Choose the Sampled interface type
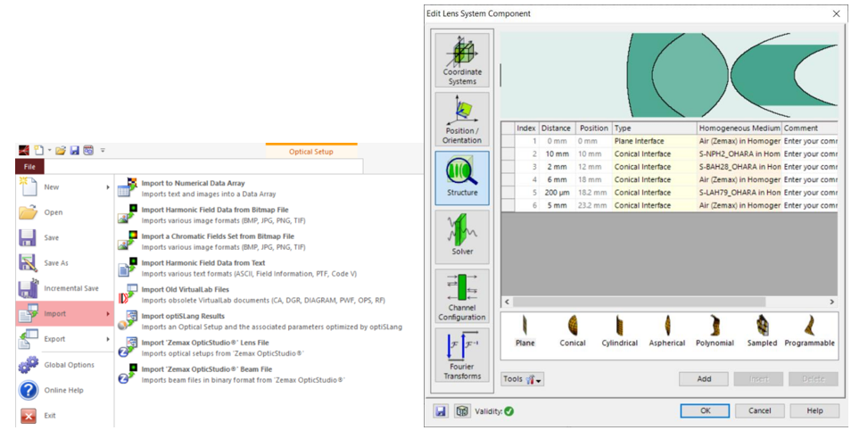Viewport: 868px width, 447px height. [x=762, y=331]
